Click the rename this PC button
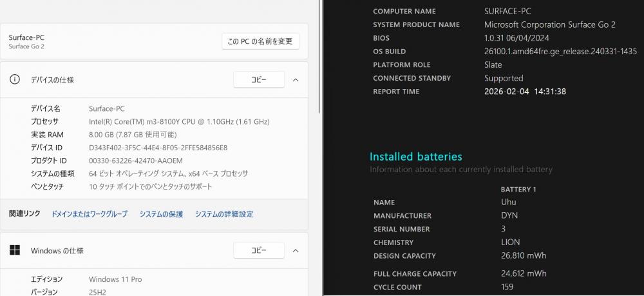644x296 pixels. 260,41
